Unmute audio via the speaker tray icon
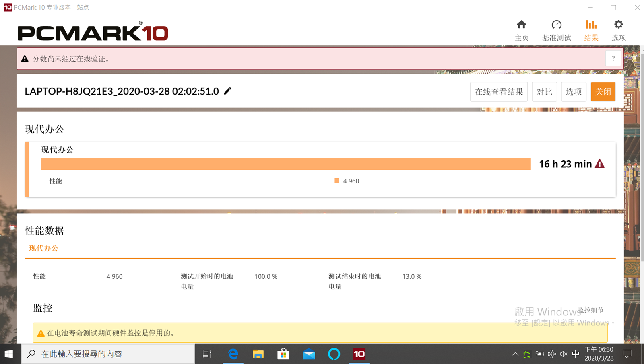Screen dimensions: 644x364 (x=563, y=354)
